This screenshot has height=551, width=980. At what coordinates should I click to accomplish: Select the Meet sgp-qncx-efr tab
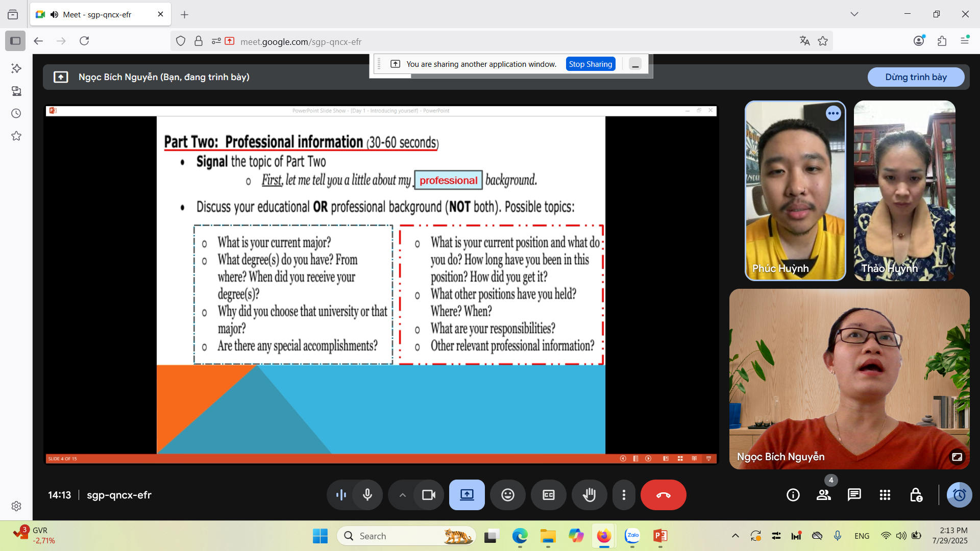97,14
